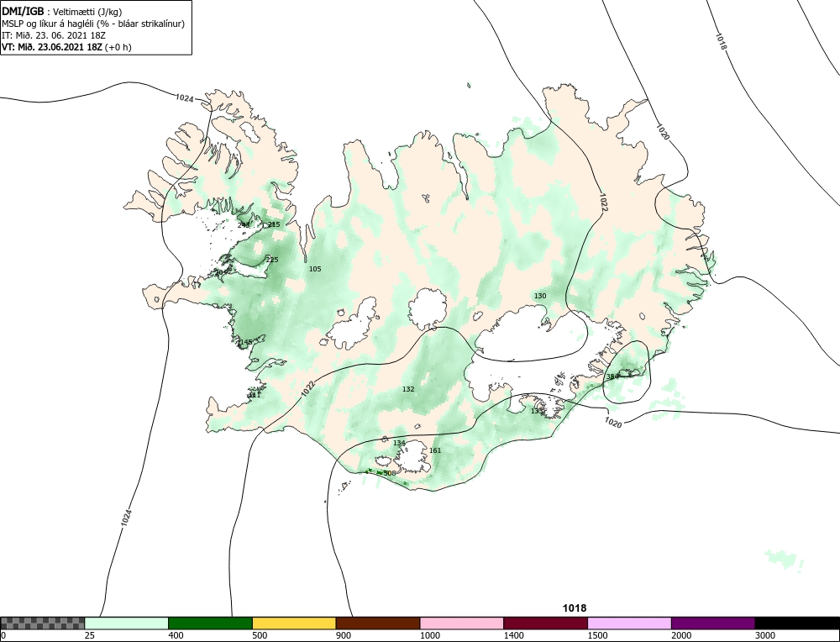
Task: Click the legend tick label 3000
Action: pos(765,635)
